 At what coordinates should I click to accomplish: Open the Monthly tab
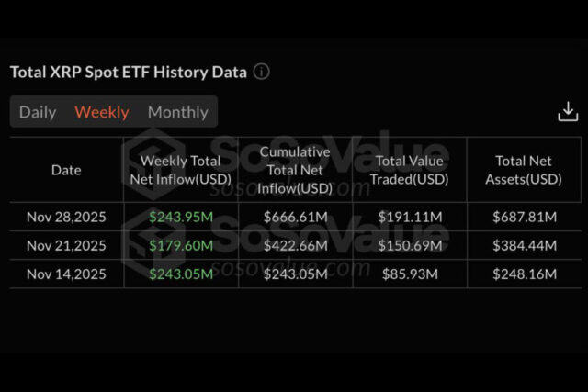(x=178, y=112)
